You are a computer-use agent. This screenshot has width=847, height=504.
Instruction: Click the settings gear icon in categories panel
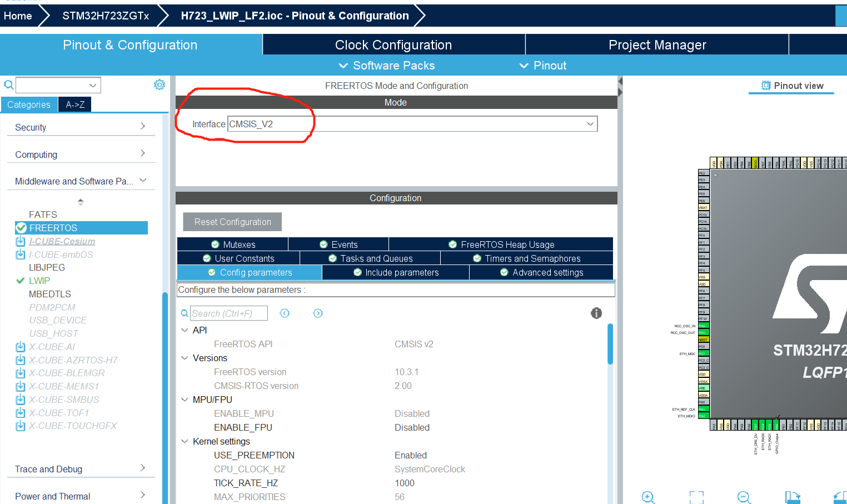coord(160,84)
